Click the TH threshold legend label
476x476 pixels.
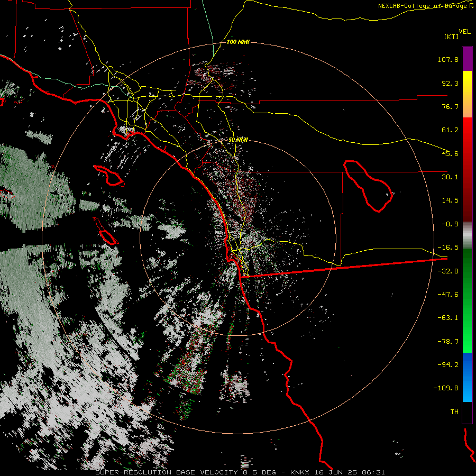coord(454,412)
